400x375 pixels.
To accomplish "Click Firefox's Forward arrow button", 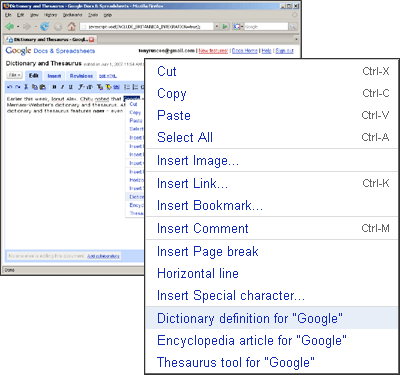I will (x=27, y=26).
